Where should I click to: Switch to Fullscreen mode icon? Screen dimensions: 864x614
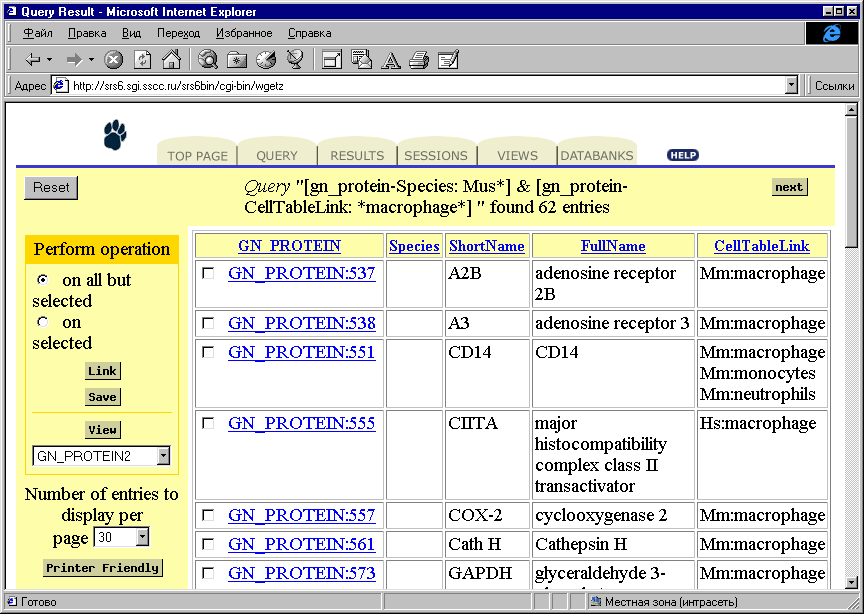click(332, 60)
